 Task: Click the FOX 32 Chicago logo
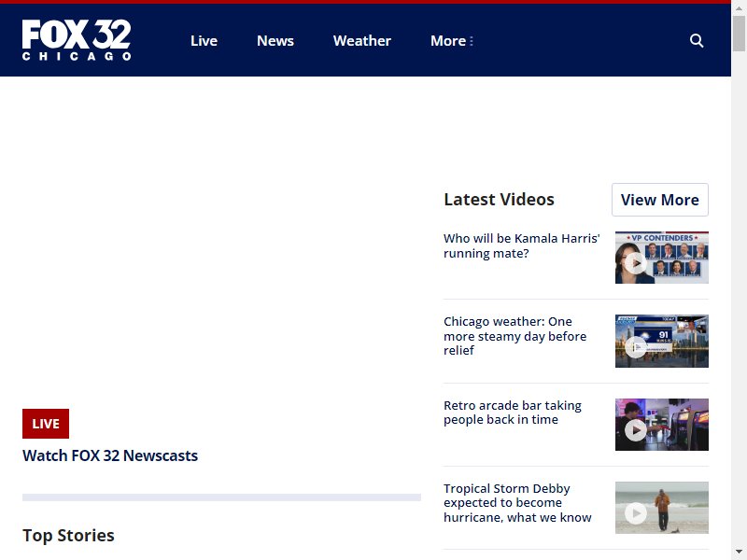(77, 40)
